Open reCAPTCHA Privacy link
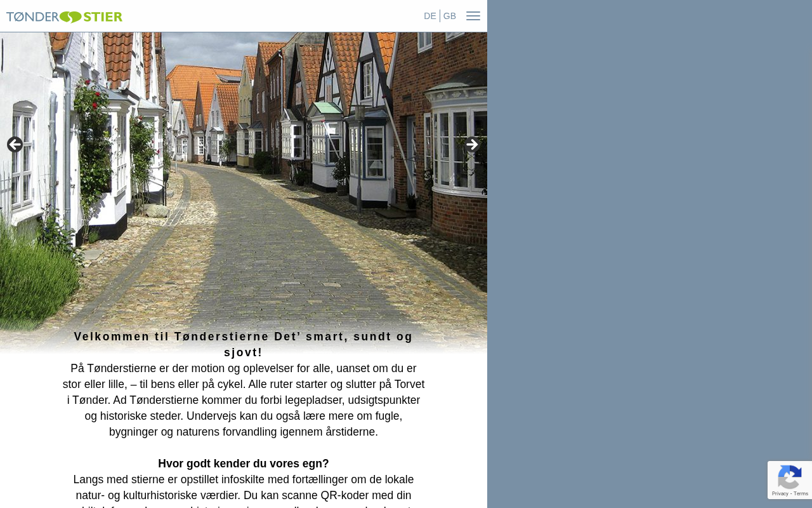 [780, 493]
